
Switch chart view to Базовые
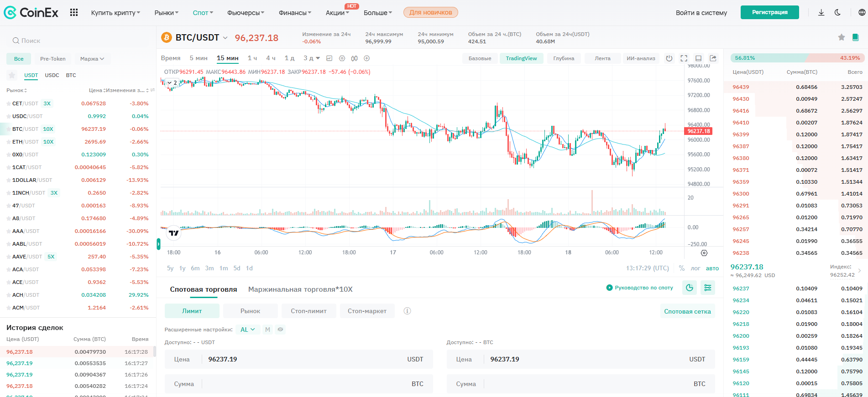pyautogui.click(x=480, y=58)
